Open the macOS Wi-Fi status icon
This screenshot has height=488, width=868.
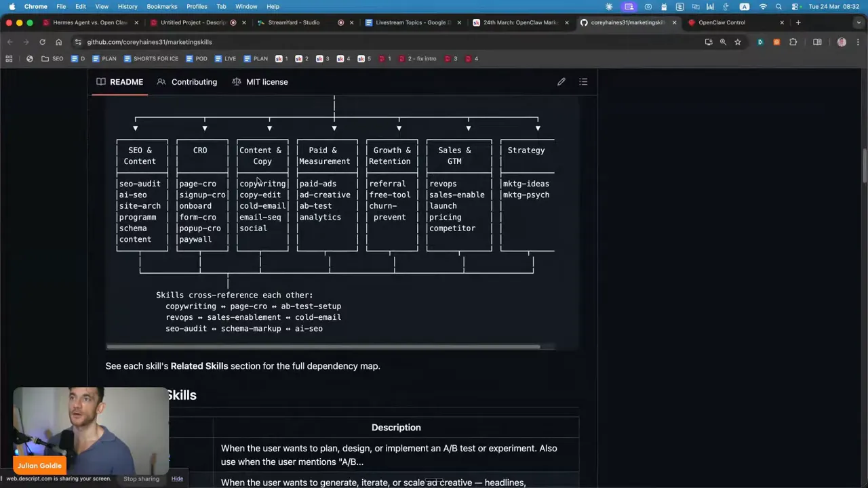point(763,7)
